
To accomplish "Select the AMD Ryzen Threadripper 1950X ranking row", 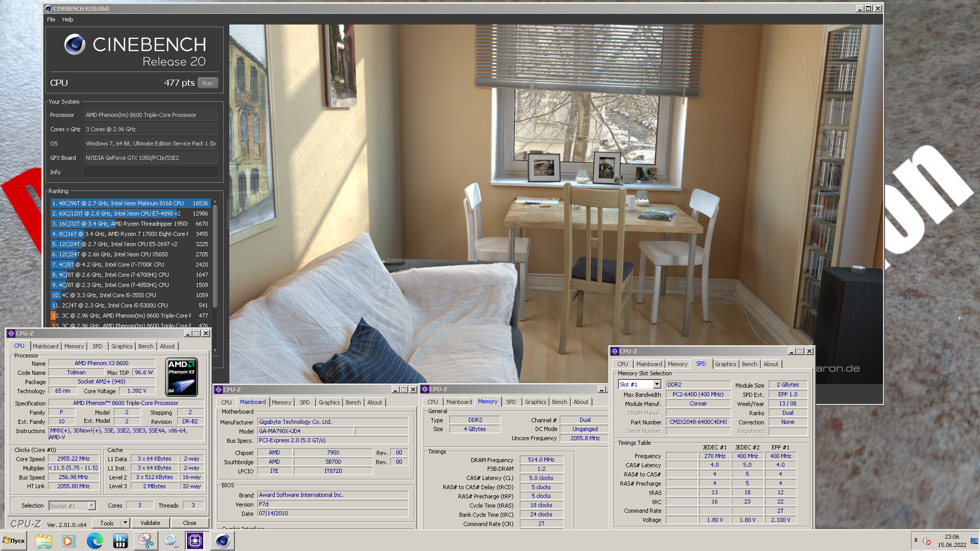I will click(130, 224).
